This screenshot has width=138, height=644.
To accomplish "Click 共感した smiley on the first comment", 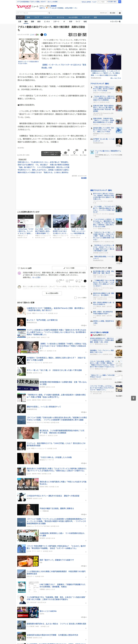I will (x=57, y=281).
